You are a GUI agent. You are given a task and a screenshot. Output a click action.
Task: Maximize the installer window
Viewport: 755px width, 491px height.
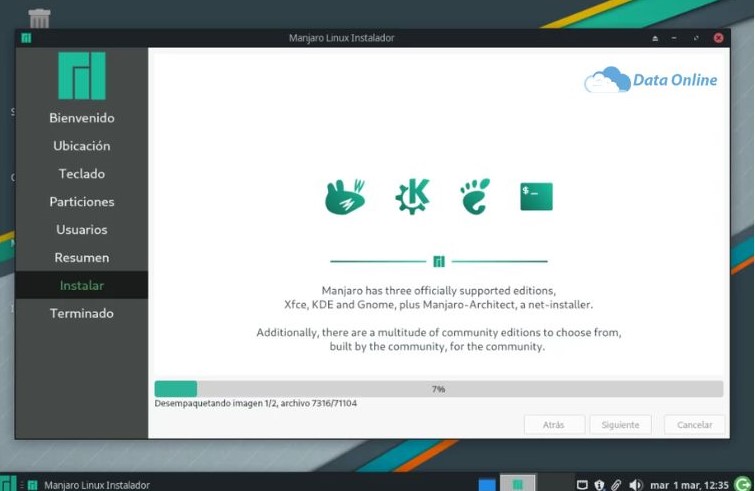pos(696,38)
